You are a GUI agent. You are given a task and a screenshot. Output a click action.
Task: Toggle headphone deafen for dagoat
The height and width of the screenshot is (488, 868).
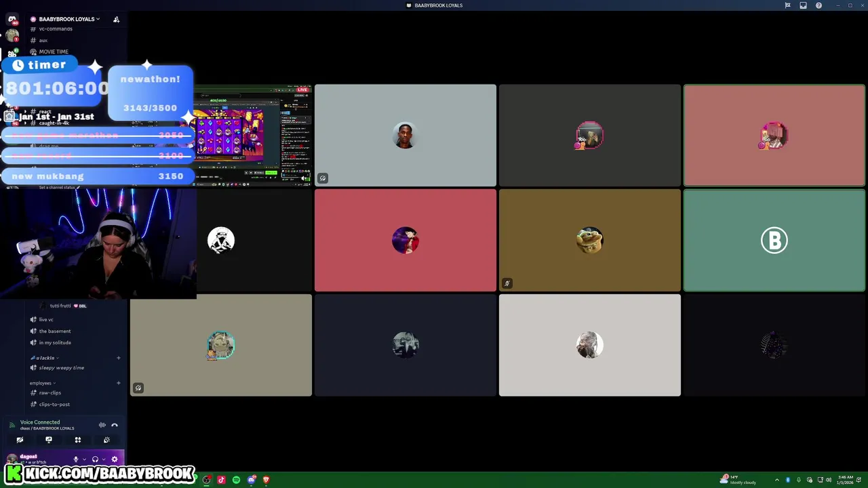click(x=95, y=460)
